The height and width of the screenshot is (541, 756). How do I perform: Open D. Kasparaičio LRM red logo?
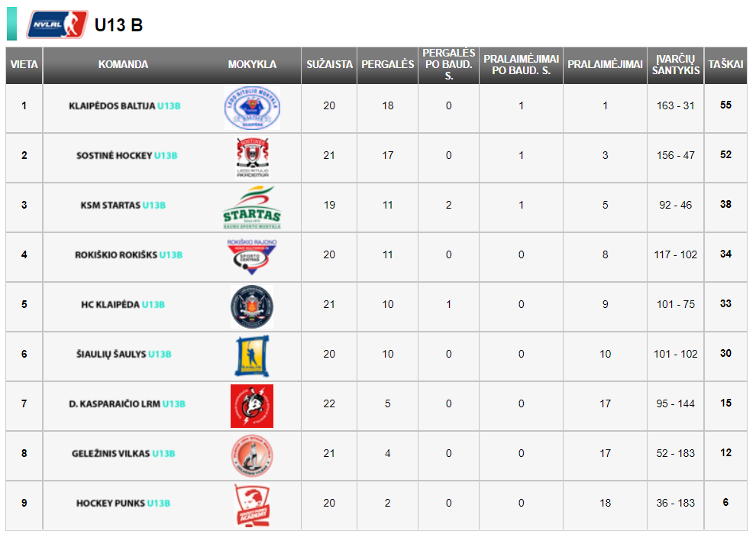point(252,406)
